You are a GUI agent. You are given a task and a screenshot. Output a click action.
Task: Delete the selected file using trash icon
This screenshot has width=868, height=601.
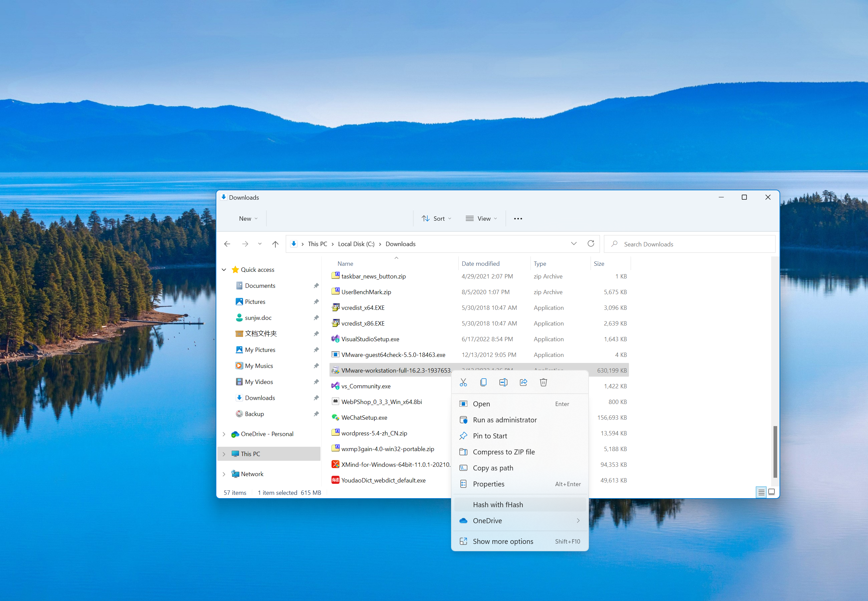(x=543, y=382)
